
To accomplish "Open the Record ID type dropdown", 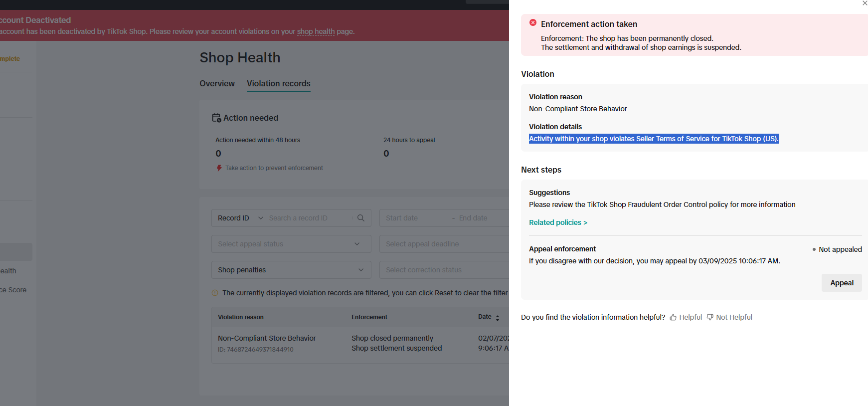I will [x=240, y=218].
